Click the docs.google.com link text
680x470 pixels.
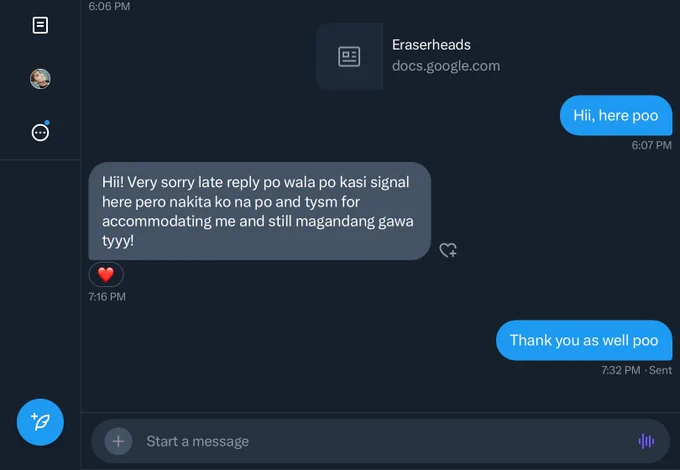tap(446, 66)
